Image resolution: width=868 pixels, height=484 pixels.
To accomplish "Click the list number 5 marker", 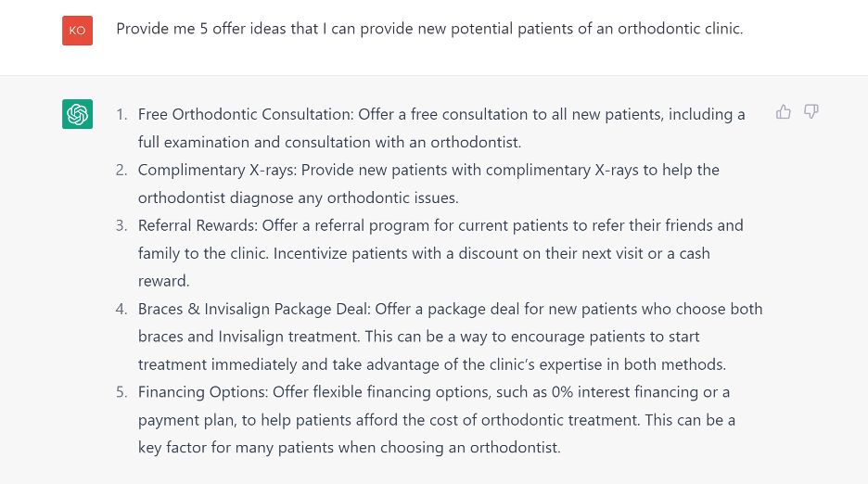I will click(x=121, y=392).
